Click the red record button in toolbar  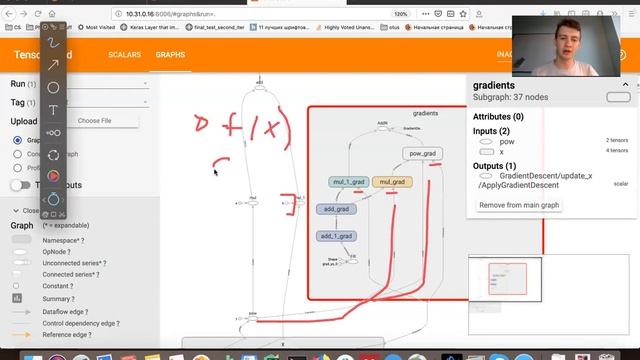point(53,176)
